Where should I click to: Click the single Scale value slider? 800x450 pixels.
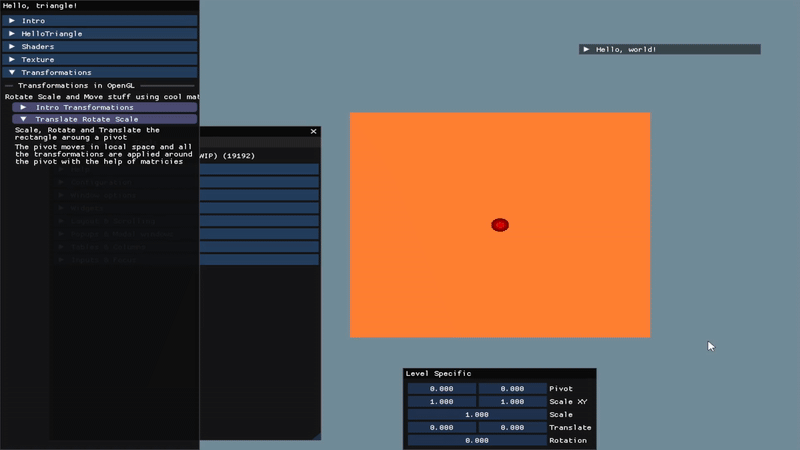pyautogui.click(x=477, y=415)
